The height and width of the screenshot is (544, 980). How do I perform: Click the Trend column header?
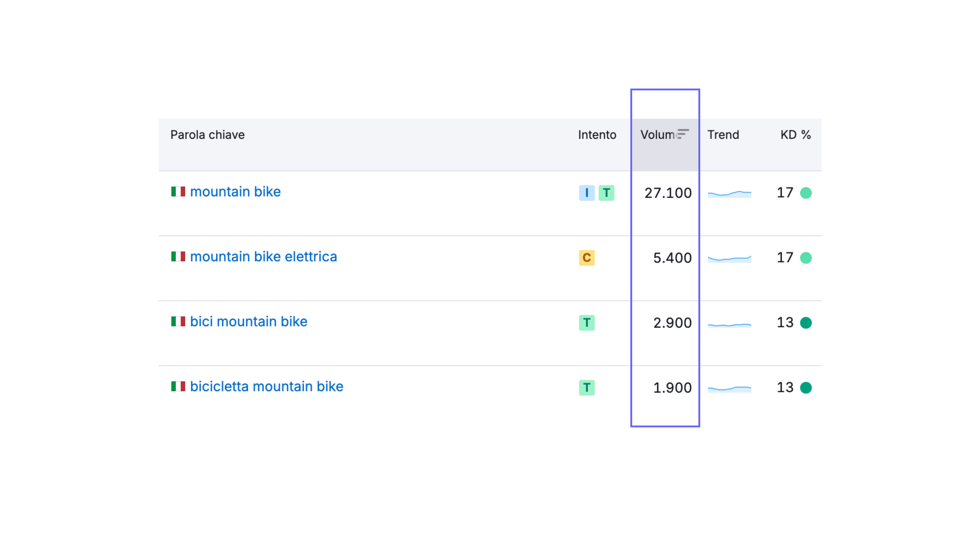(x=723, y=134)
